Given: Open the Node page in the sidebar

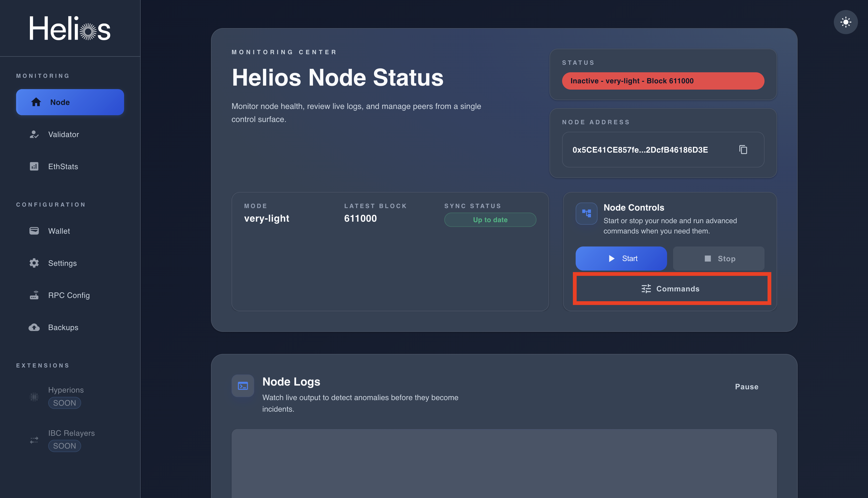Looking at the screenshot, I should click(70, 102).
